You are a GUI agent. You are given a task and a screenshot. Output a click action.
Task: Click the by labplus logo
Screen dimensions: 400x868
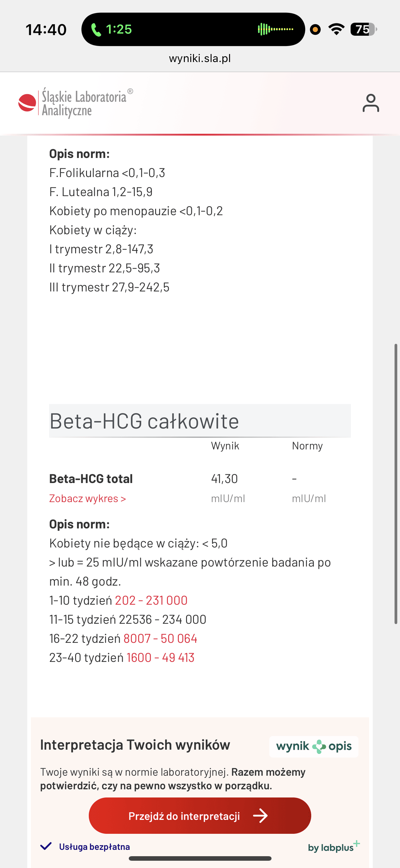pyautogui.click(x=334, y=846)
